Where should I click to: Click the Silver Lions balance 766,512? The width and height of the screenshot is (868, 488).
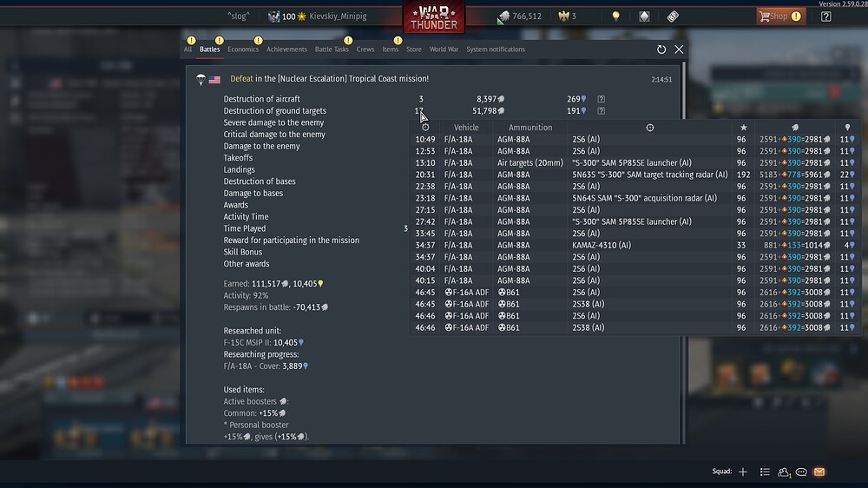(520, 16)
